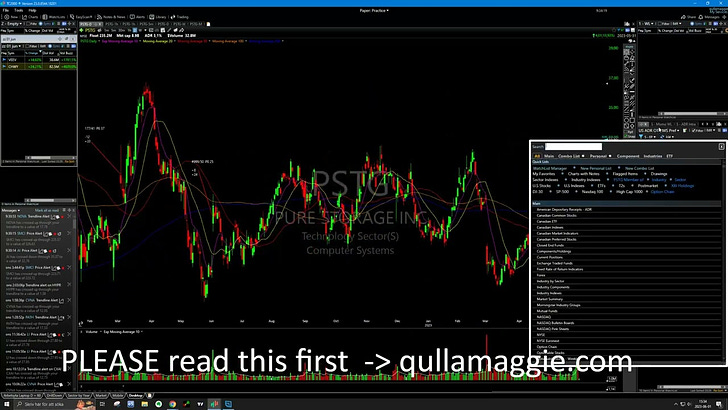Select the CHWY row in the watchlist
Image resolution: width=728 pixels, height=410 pixels.
tap(39, 66)
